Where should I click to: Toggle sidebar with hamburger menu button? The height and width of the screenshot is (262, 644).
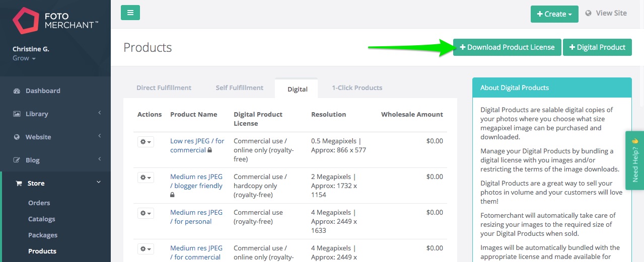(x=130, y=13)
